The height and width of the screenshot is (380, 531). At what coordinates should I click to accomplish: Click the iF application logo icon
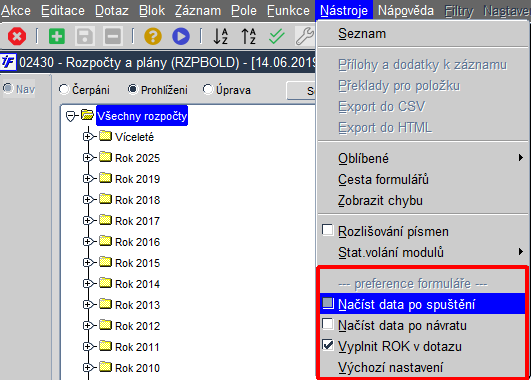click(8, 62)
